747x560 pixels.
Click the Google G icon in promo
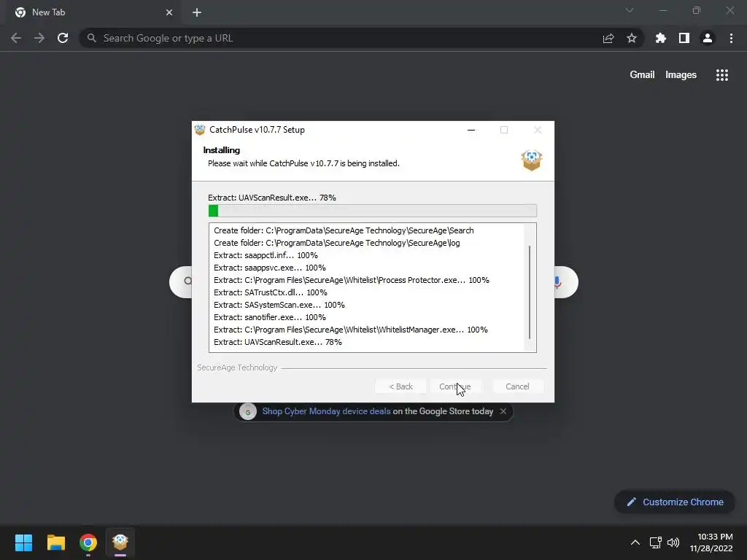point(248,411)
